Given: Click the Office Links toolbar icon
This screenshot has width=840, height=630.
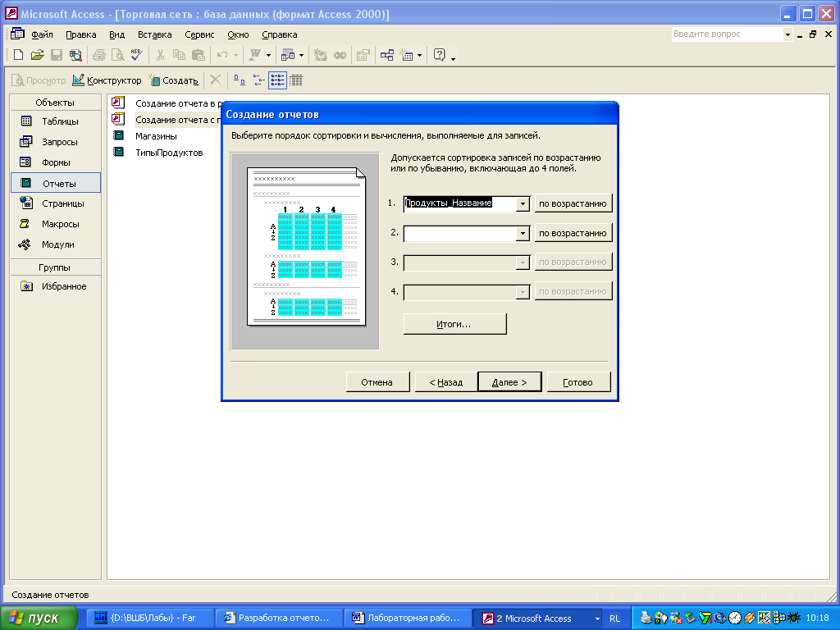Looking at the screenshot, I should click(x=256, y=55).
